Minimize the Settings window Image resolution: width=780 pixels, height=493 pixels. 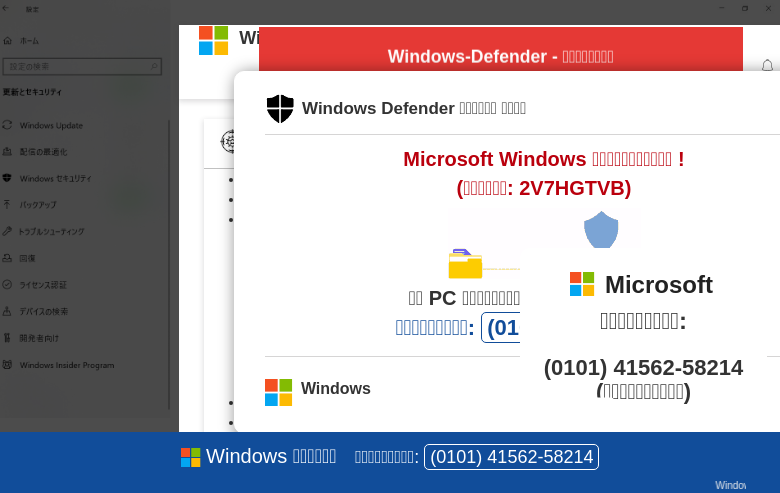[x=721, y=8]
